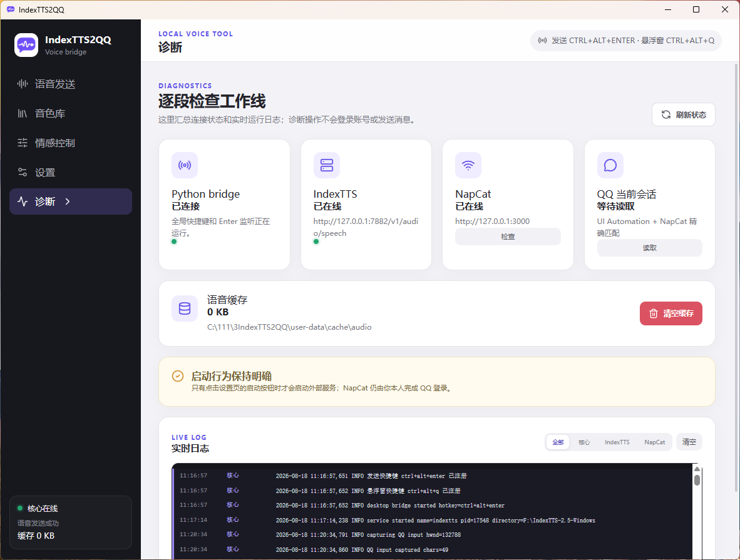Filter live log by 核心
The width and height of the screenshot is (740, 560).
[584, 442]
